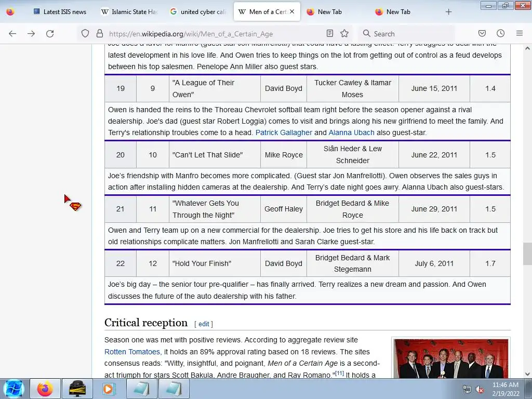Image resolution: width=532 pixels, height=399 pixels.
Task: Go forward using the forward arrow
Action: click(x=31, y=34)
